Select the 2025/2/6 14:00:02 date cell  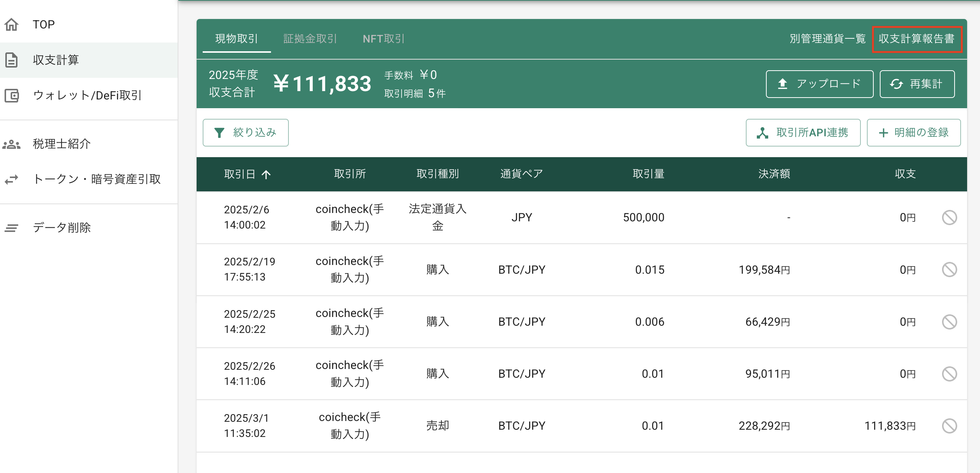point(247,217)
